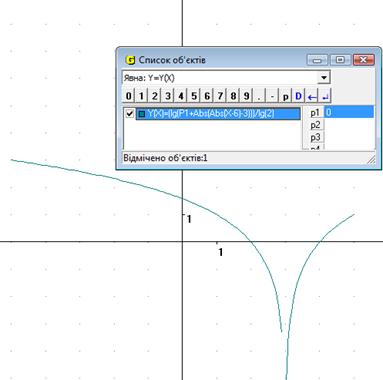Viewport: 383px width, 380px height.
Task: Click the backspace left-arrow button
Action: point(312,96)
